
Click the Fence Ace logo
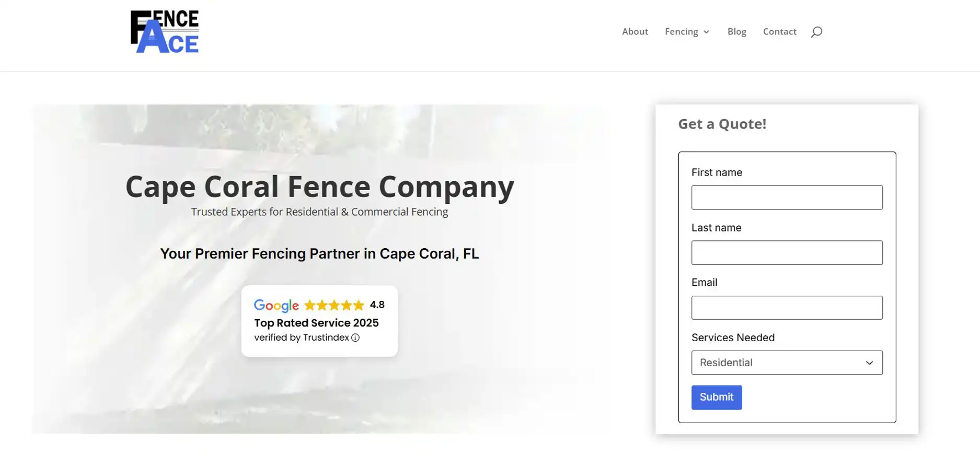(164, 32)
